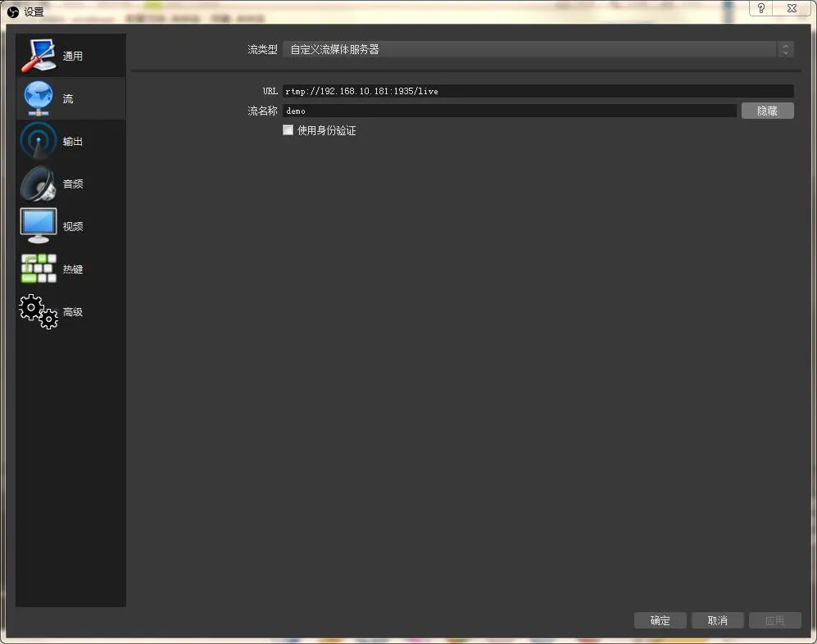This screenshot has height=644, width=817.
Task: Click the 确定 confirm button
Action: [660, 620]
